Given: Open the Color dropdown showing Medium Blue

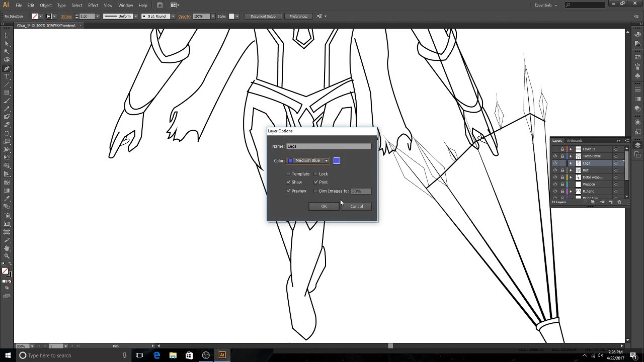Looking at the screenshot, I should [x=308, y=161].
